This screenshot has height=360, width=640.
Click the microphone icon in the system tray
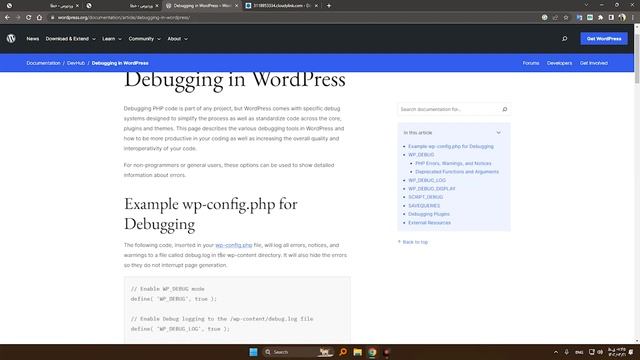(567, 352)
